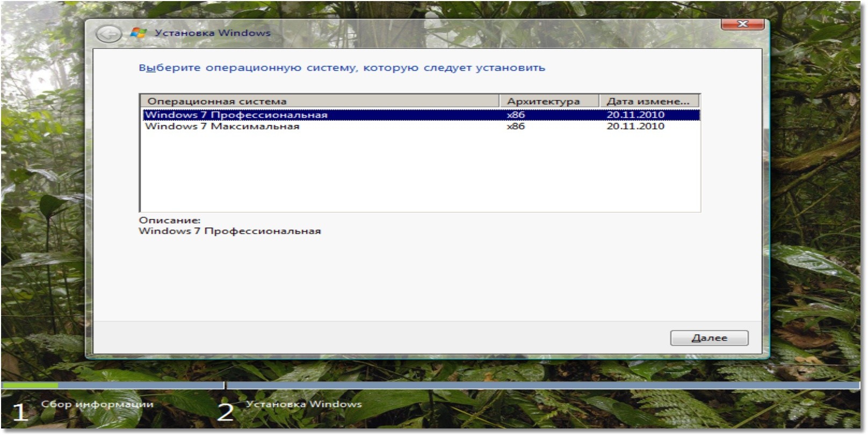Click the Windows flag logo icon
The width and height of the screenshot is (868, 436).
tap(138, 33)
